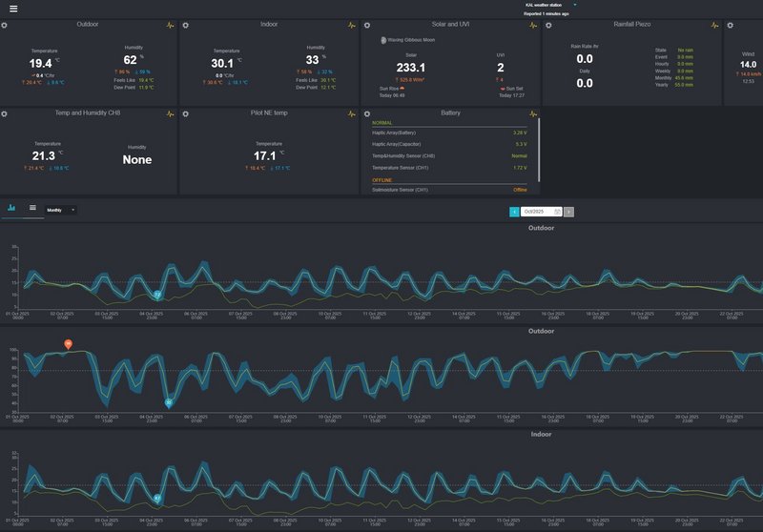Go to the next month
Viewport: 763px width, 532px height.
(x=568, y=212)
